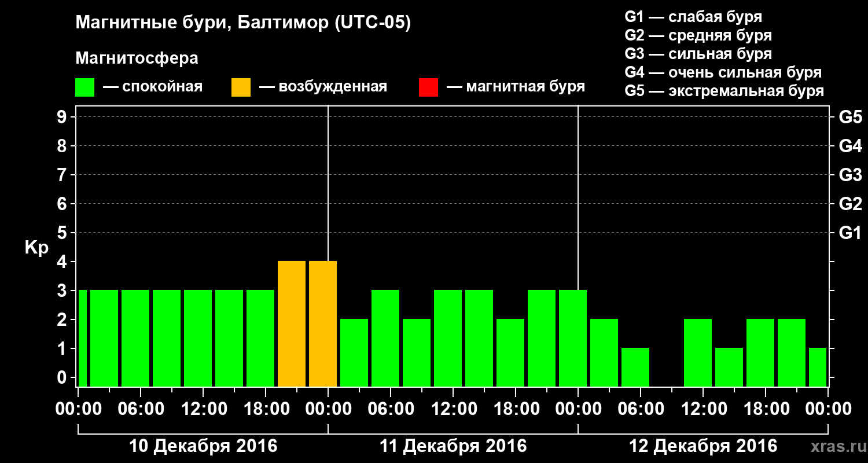Click the 06:00 time label for 11 December

tap(391, 409)
